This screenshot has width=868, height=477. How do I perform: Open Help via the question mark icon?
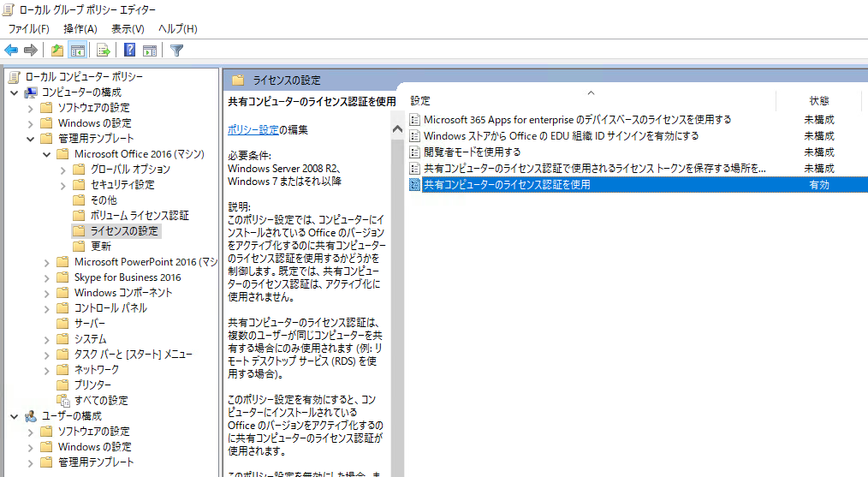pos(129,51)
